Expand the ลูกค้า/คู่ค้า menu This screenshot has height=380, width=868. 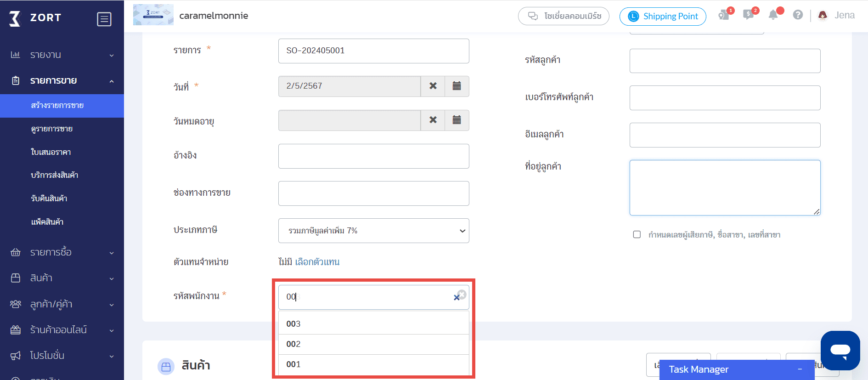pyautogui.click(x=112, y=305)
